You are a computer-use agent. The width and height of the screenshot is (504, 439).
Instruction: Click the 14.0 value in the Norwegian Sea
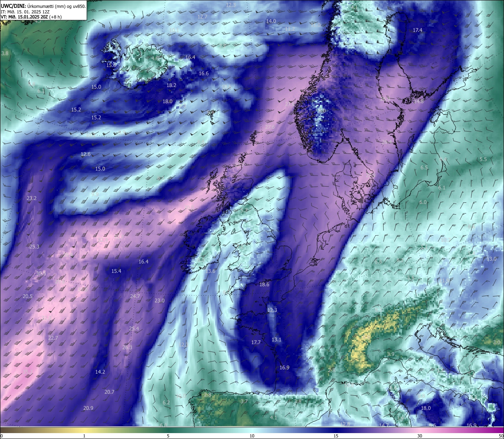click(271, 21)
